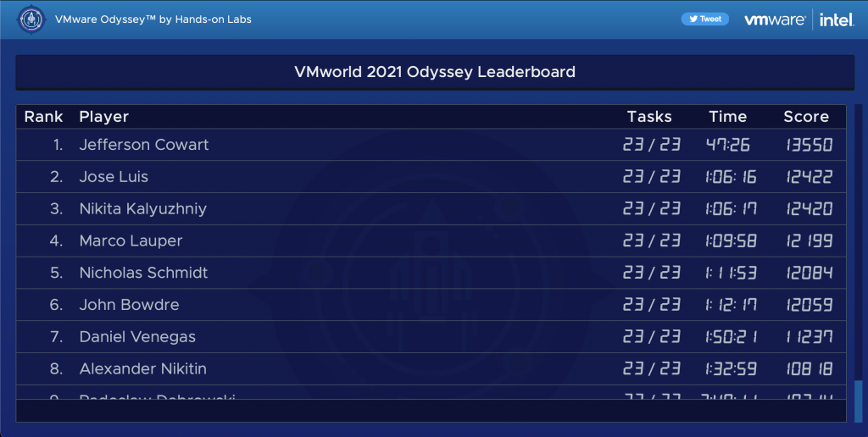Click John Bowdre's name
This screenshot has height=437, width=868.
pyautogui.click(x=129, y=305)
